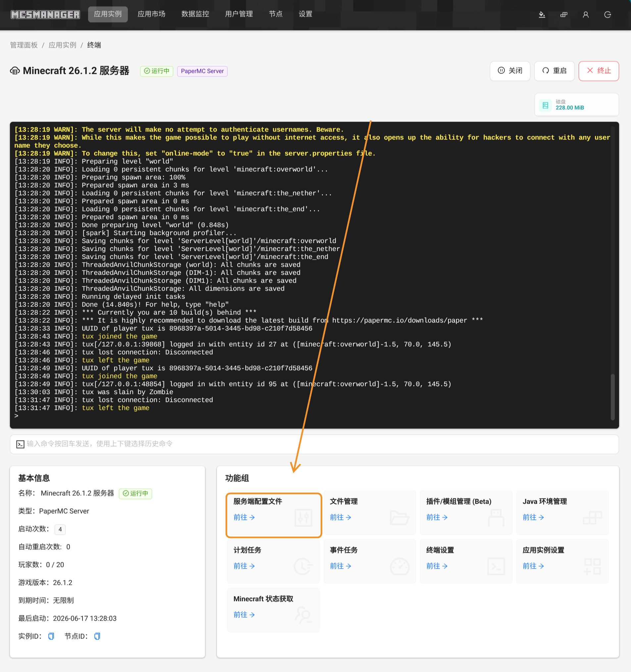The width and height of the screenshot is (631, 672).
Task: Click 到期时间: 无限制 text
Action: [x=46, y=601]
